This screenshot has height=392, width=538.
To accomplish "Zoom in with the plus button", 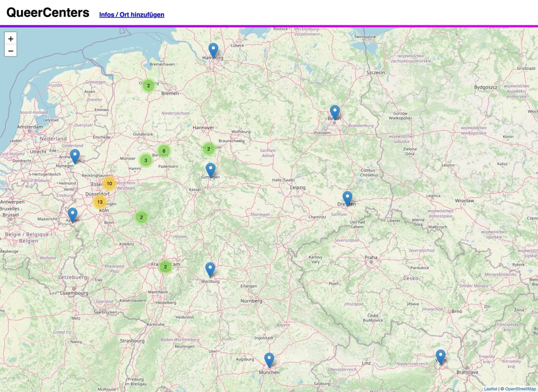I will (11, 39).
